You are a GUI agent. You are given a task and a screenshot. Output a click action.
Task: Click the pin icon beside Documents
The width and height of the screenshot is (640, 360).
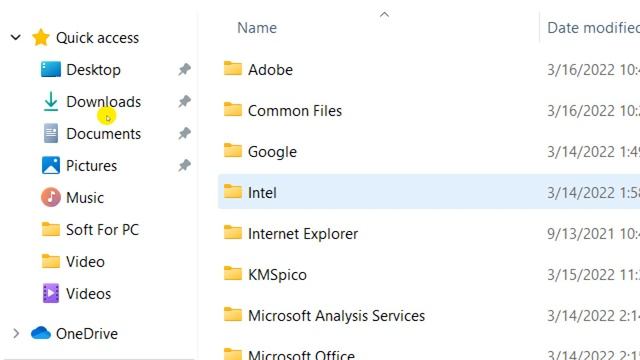[184, 133]
